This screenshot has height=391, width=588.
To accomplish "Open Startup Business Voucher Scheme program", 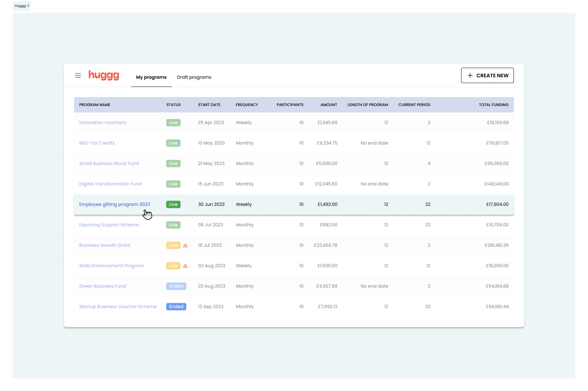I will pos(118,307).
